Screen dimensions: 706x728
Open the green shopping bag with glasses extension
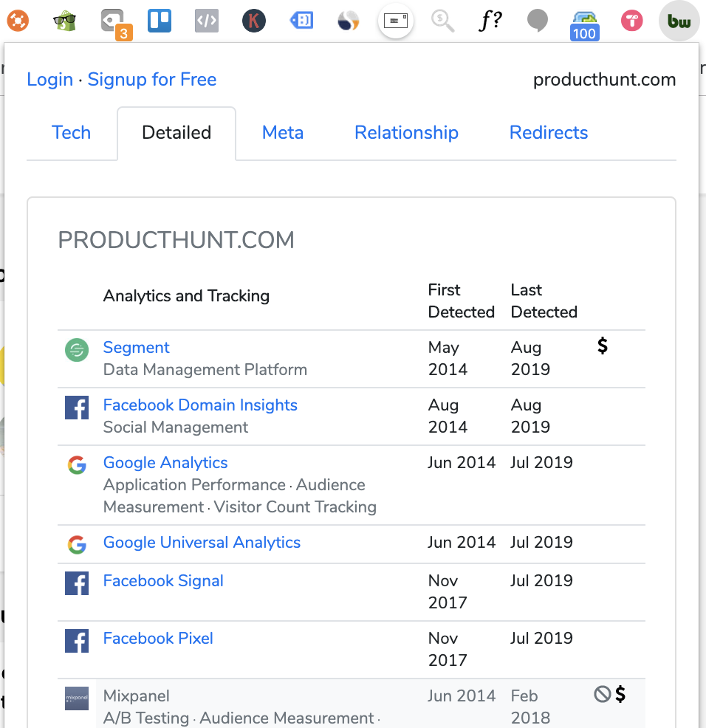pos(64,21)
